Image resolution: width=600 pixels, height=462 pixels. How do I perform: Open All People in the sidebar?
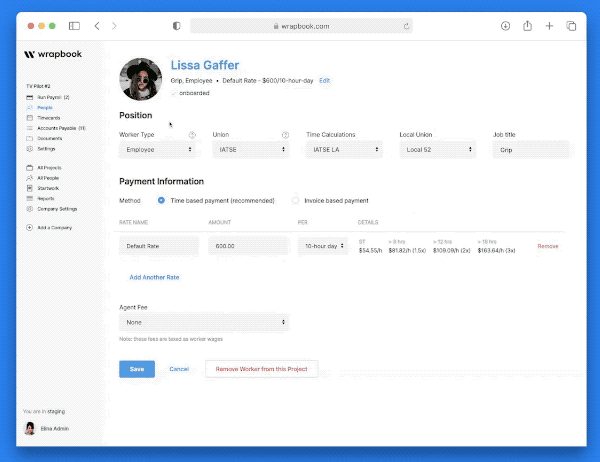click(x=48, y=178)
